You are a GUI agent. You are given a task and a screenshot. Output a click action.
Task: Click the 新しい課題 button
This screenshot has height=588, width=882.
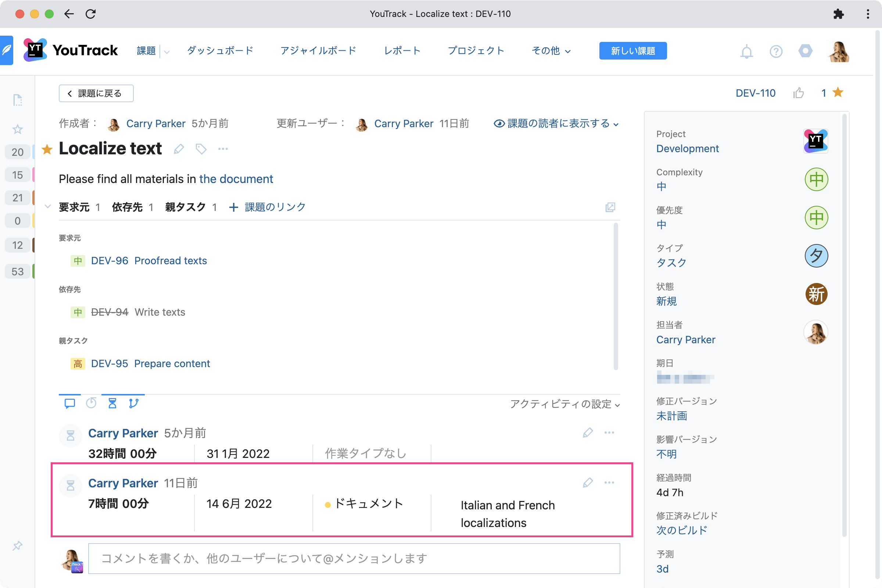[632, 51]
